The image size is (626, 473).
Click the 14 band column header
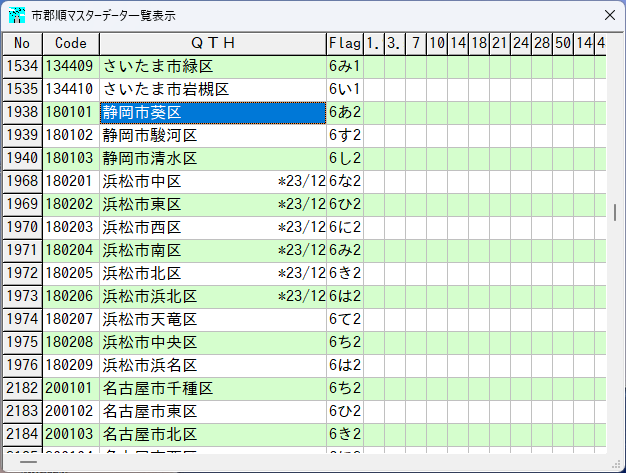pos(458,43)
